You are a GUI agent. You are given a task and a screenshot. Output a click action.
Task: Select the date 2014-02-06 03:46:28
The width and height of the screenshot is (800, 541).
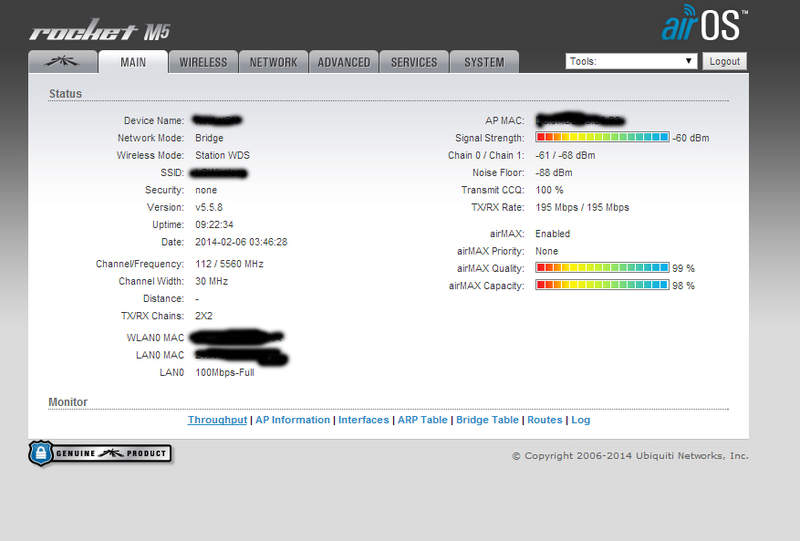tap(241, 242)
